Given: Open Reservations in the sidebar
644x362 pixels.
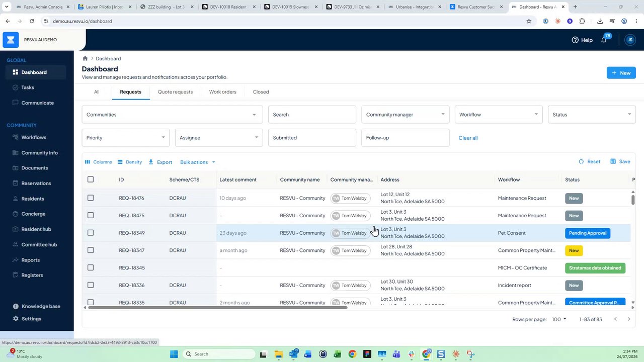Looking at the screenshot, I should [36, 183].
